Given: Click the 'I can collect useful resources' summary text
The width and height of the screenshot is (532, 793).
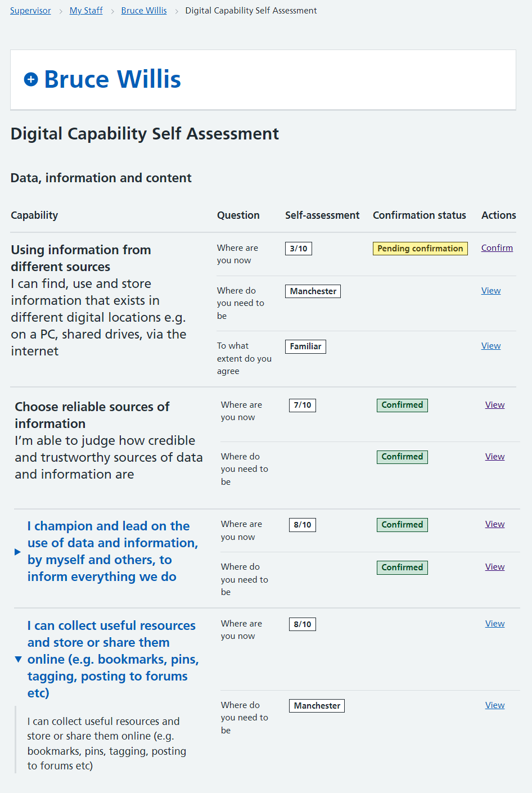Looking at the screenshot, I should 112,659.
